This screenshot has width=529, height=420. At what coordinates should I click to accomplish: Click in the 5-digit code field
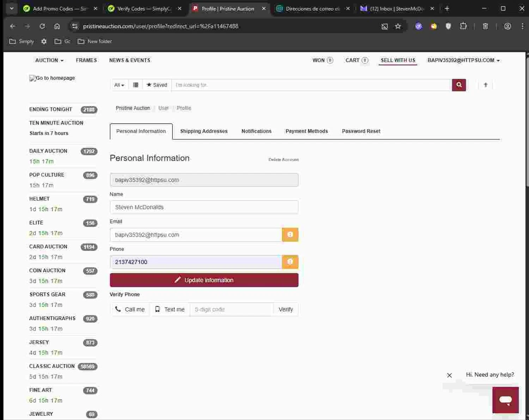coord(232,309)
